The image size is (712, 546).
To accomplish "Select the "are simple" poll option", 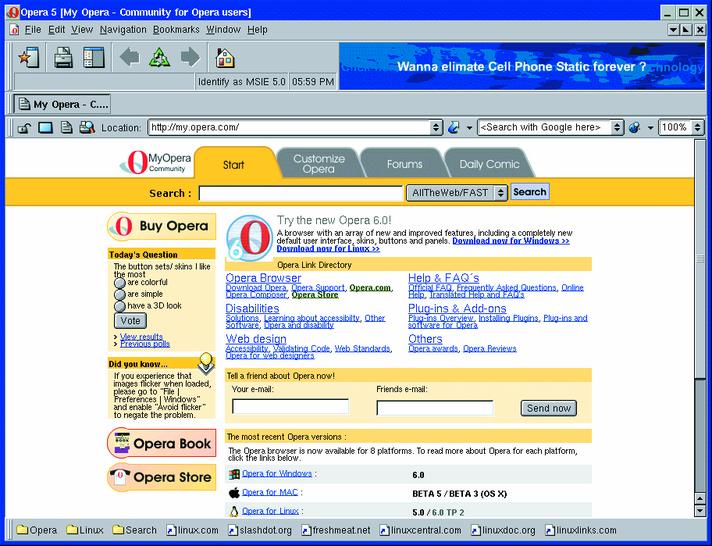I will click(x=120, y=295).
